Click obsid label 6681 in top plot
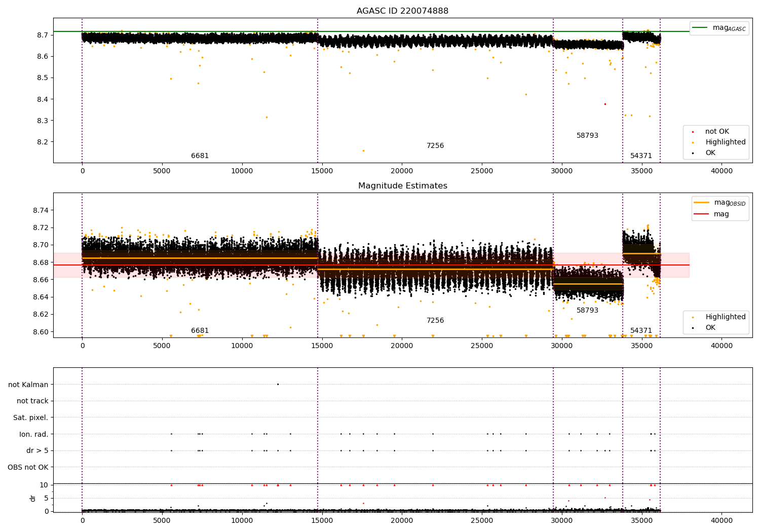Image resolution: width=760 pixels, height=532 pixels. point(200,156)
